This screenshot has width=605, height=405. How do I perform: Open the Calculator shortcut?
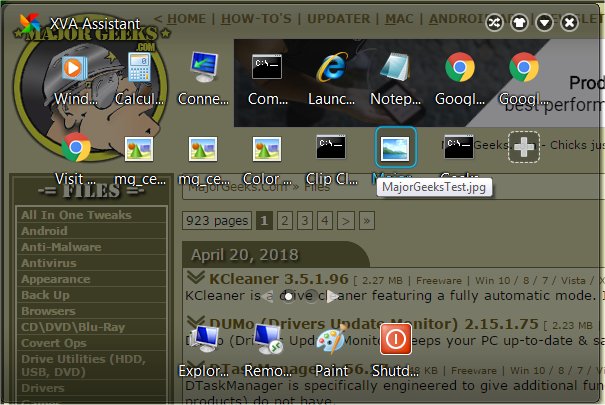click(139, 80)
